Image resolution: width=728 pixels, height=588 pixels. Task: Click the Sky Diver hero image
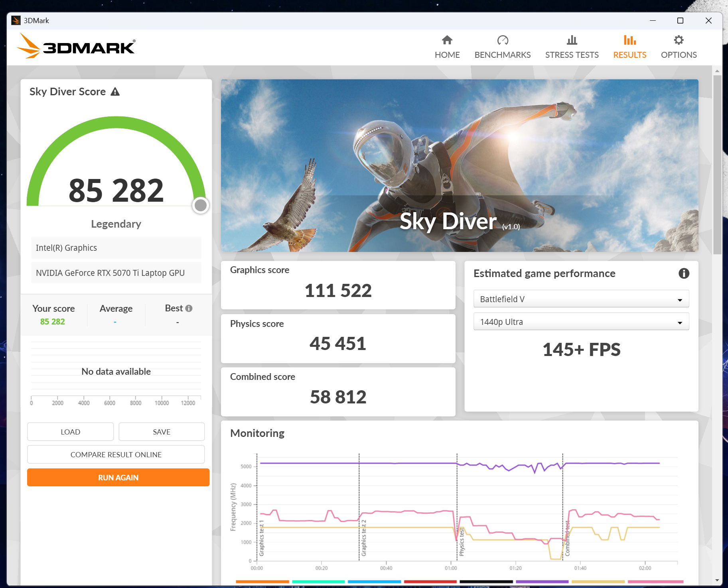click(x=460, y=165)
